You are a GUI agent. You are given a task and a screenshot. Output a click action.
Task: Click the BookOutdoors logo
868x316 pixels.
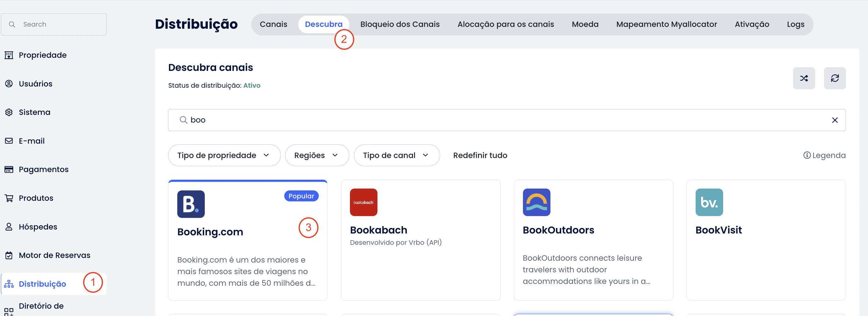pyautogui.click(x=536, y=202)
